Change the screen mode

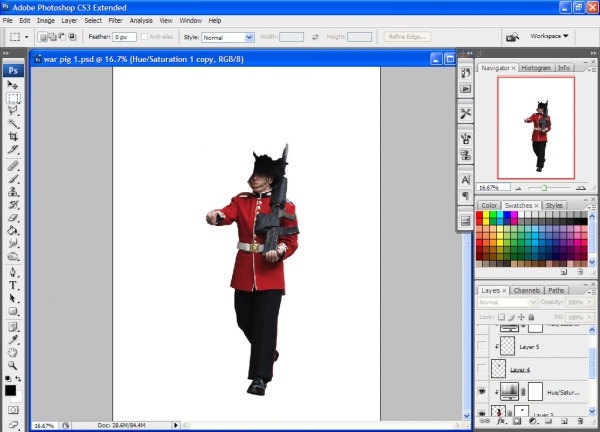tap(13, 424)
